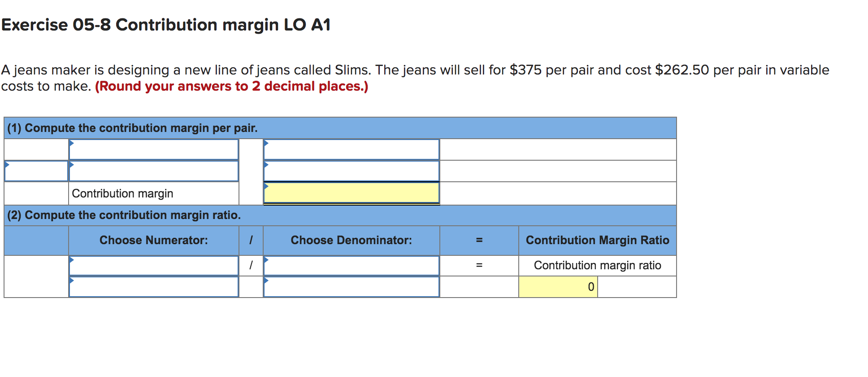Click the Choose Numerator column header
This screenshot has height=377, width=868.
point(154,241)
